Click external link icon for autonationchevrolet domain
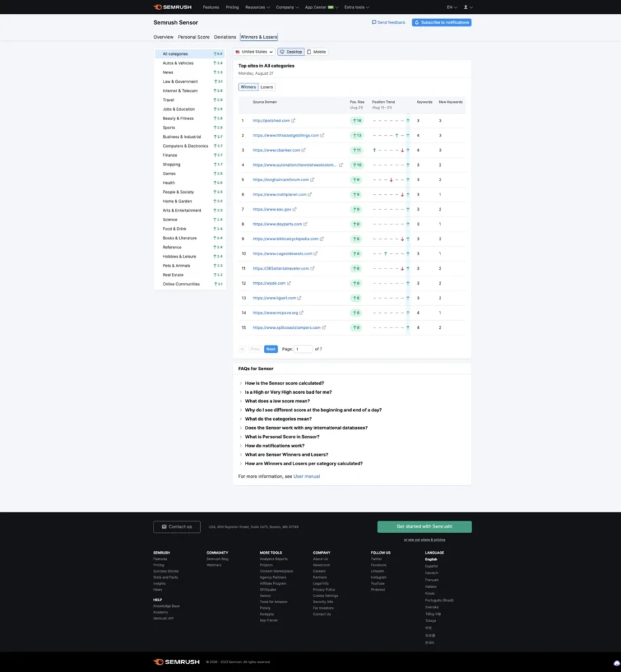 click(x=341, y=165)
